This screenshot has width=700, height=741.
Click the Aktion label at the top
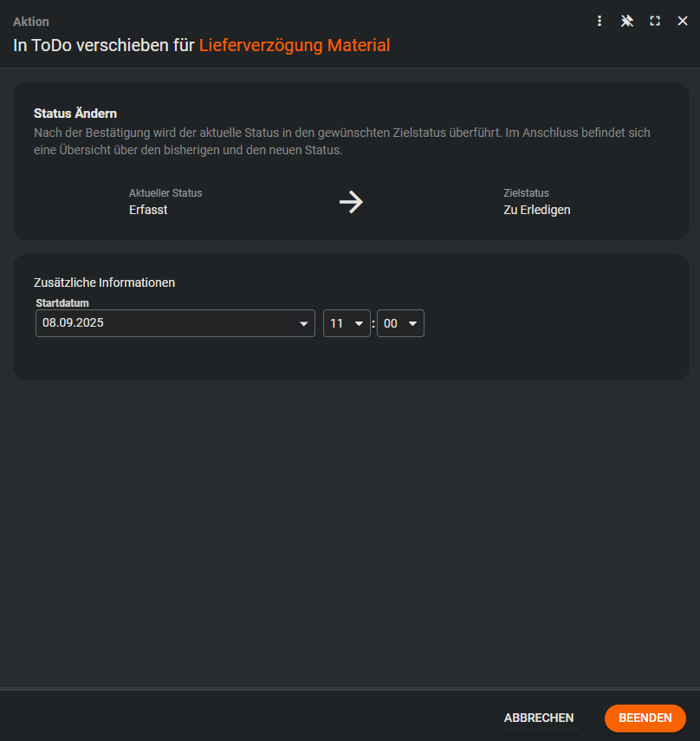coord(31,22)
